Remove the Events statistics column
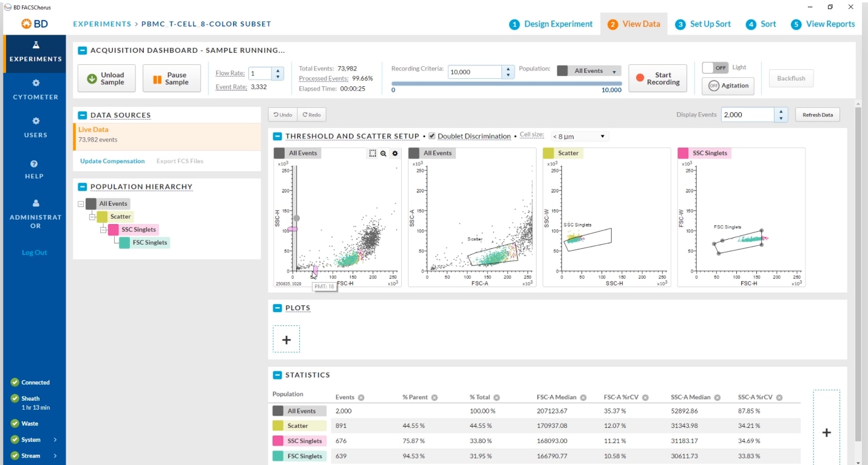 361,398
